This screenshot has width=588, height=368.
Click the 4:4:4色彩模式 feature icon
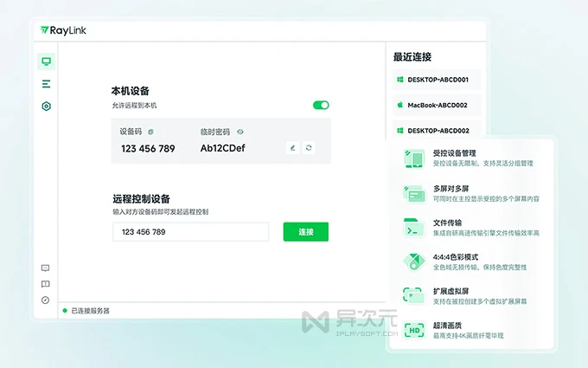[x=414, y=261]
